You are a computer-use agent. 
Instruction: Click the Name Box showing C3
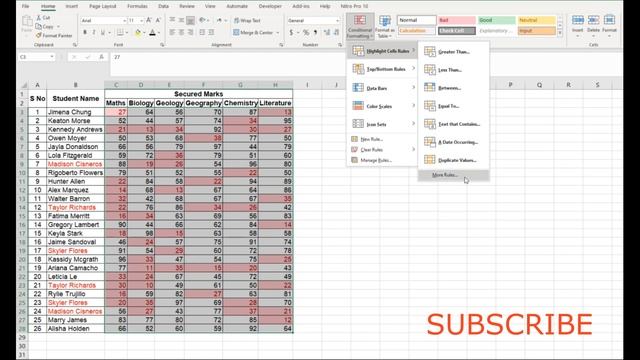[36, 57]
